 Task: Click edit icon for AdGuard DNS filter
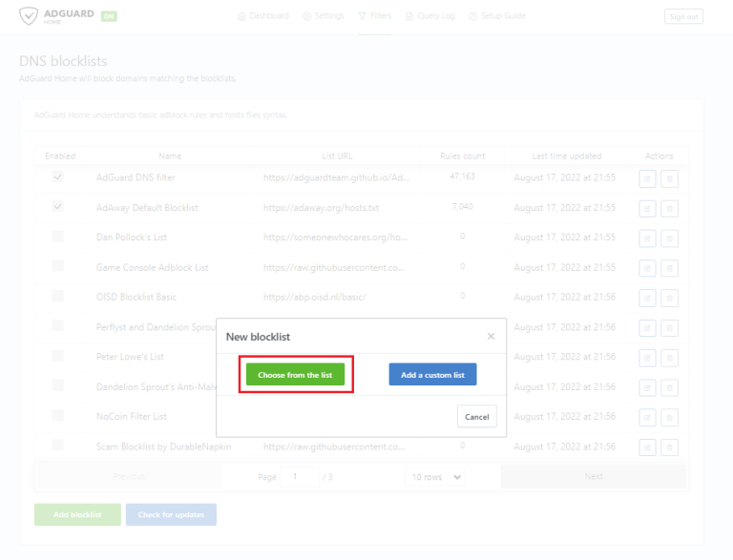click(x=647, y=178)
